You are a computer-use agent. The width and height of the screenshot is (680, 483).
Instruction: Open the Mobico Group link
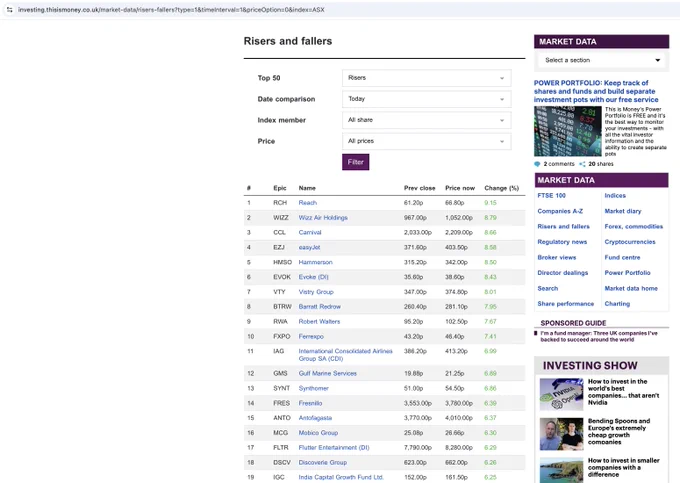pyautogui.click(x=318, y=433)
